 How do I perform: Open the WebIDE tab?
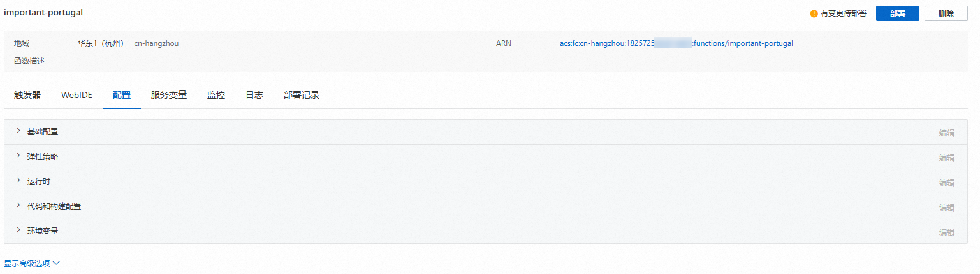coord(77,96)
